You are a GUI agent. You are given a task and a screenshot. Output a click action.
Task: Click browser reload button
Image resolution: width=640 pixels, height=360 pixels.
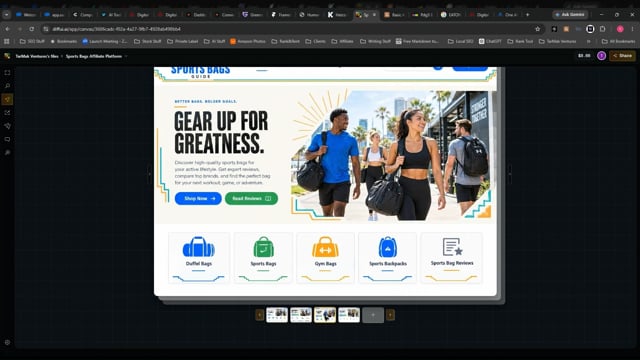click(31, 29)
